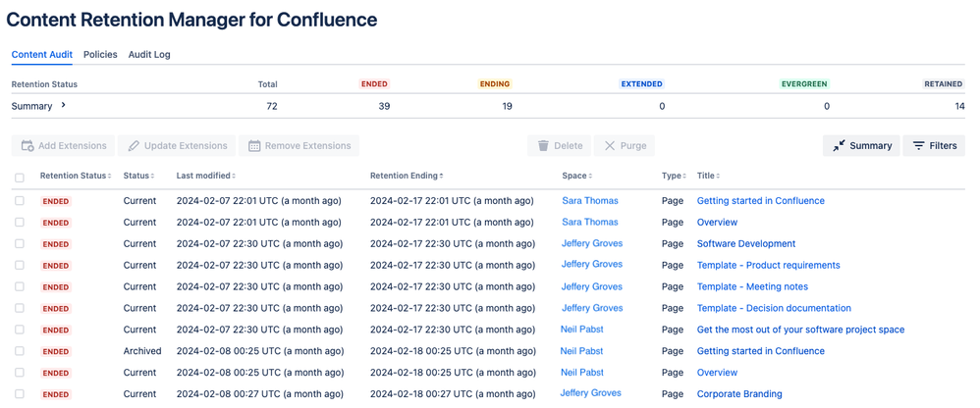Sort by Retention Ending column
The image size is (980, 408).
[x=407, y=176]
